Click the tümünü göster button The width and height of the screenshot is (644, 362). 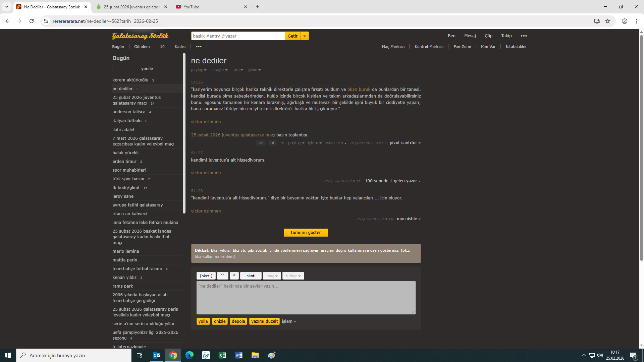[x=306, y=233]
